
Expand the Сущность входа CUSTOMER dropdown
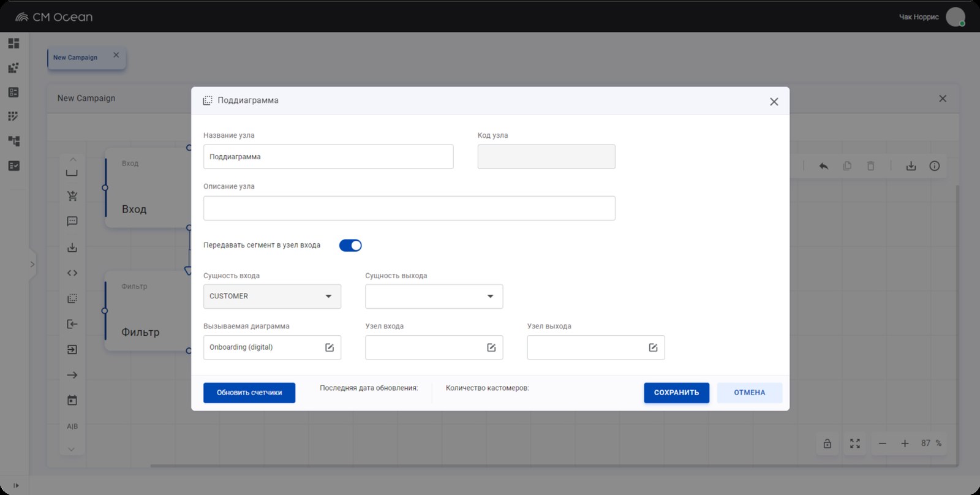[272, 297]
